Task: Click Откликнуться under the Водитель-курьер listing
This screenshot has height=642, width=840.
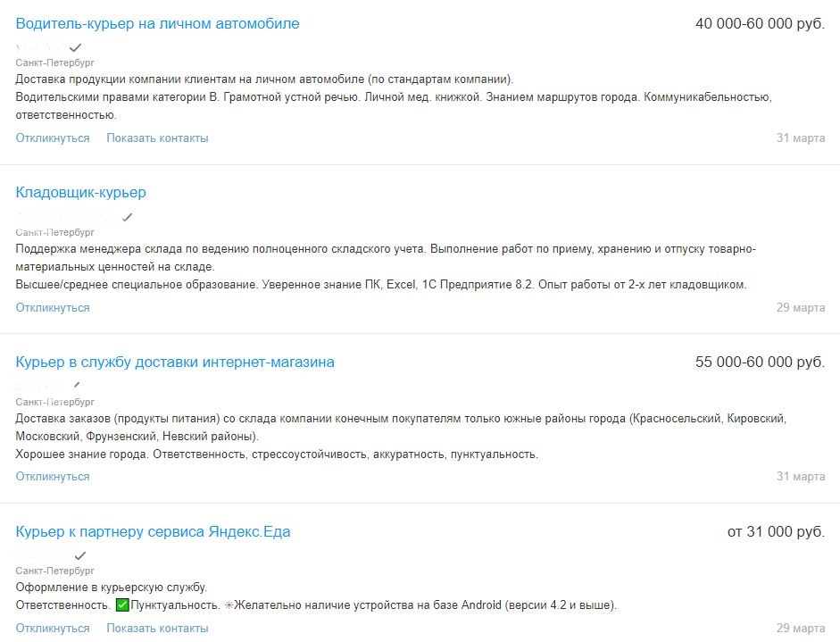Action: click(53, 138)
